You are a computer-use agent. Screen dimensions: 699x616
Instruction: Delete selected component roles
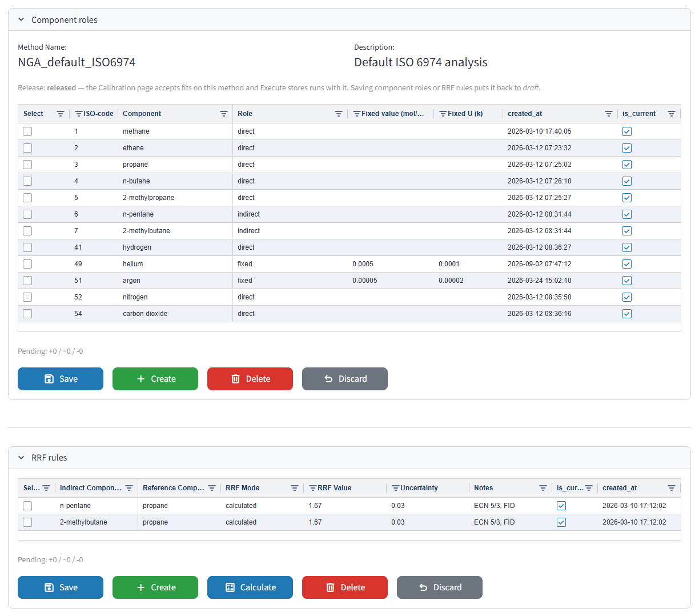[x=250, y=379]
